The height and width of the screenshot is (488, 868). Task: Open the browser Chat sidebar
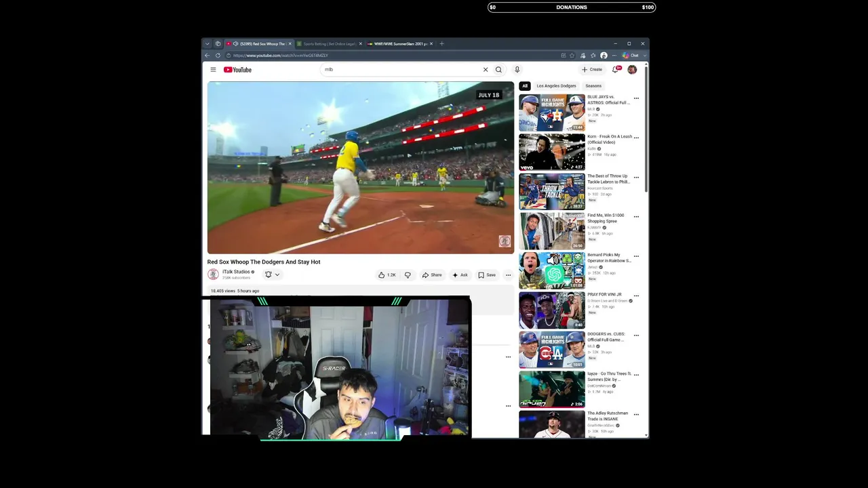(631, 56)
